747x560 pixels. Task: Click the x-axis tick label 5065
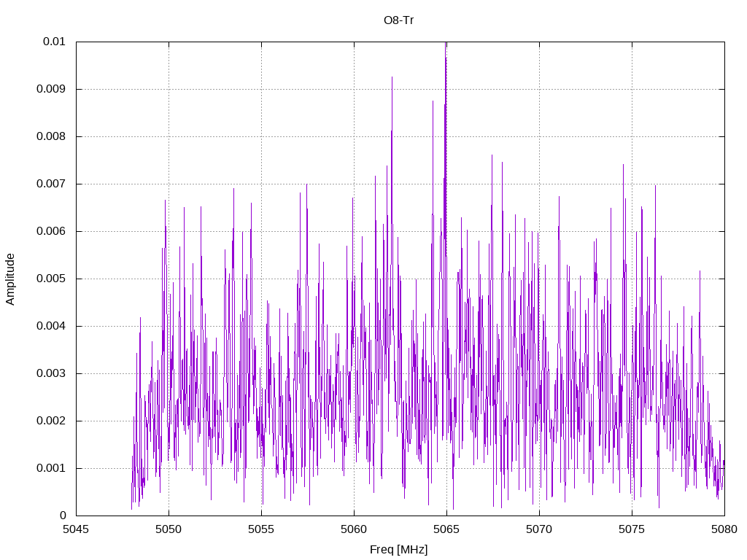pos(447,529)
